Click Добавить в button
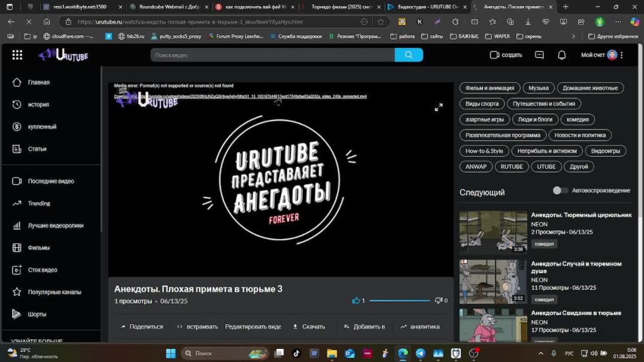Image resolution: width=644 pixels, height=362 pixels. tap(364, 327)
